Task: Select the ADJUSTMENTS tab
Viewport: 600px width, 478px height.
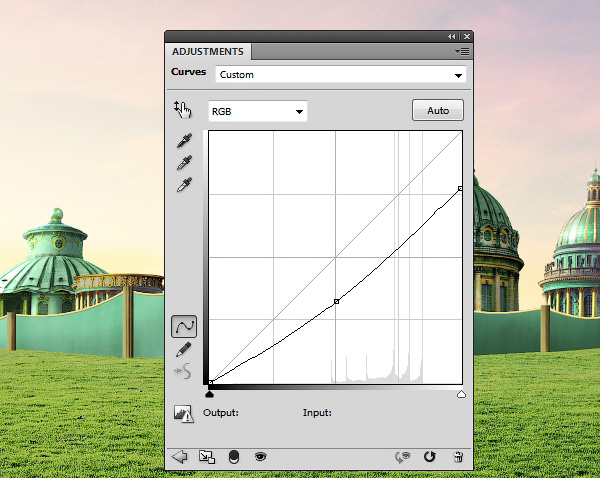Action: [x=208, y=52]
